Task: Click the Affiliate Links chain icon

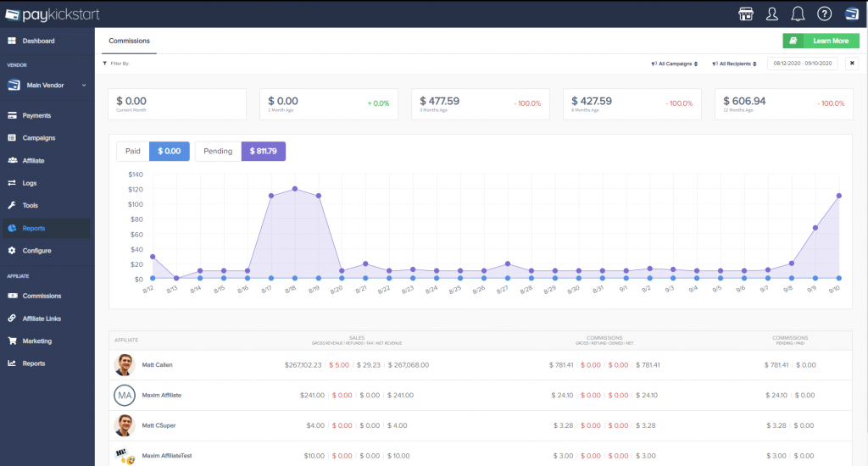Action: (12, 319)
